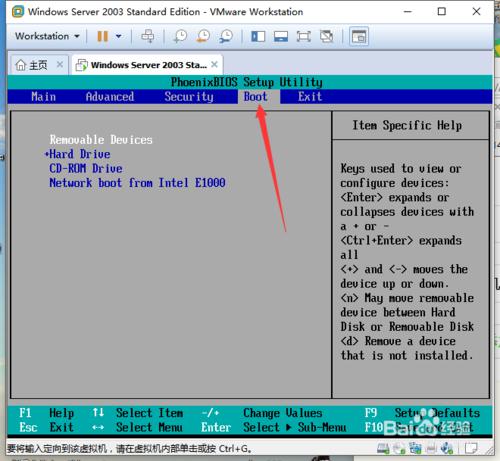Close the VMware Workstation window
This screenshot has width=500, height=461.
476,12
